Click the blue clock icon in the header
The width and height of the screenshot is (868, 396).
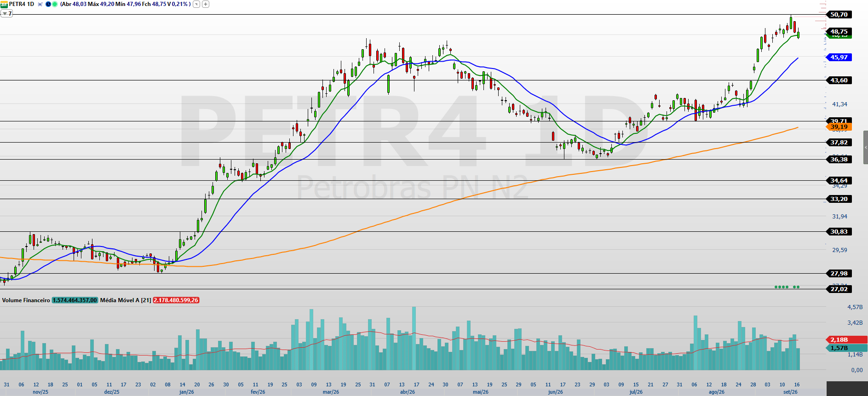[48, 4]
